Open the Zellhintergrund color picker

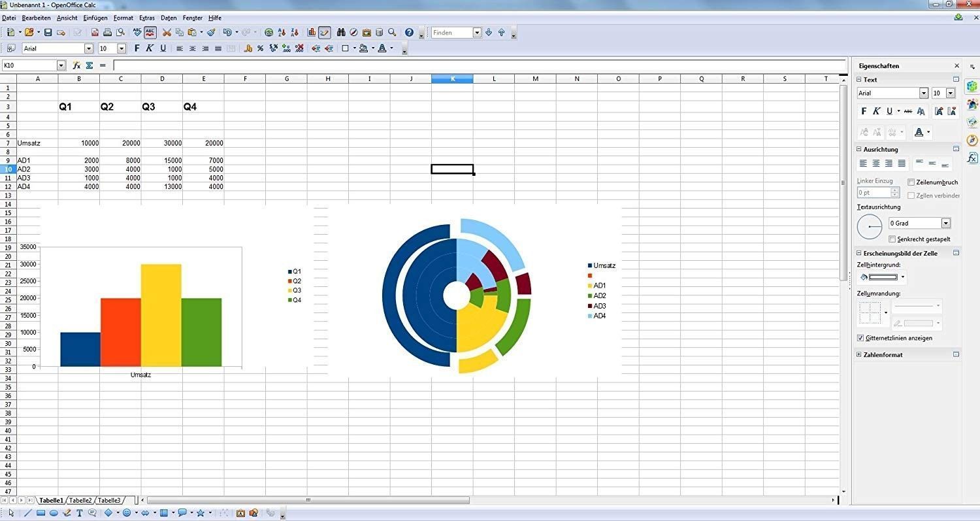click(902, 277)
